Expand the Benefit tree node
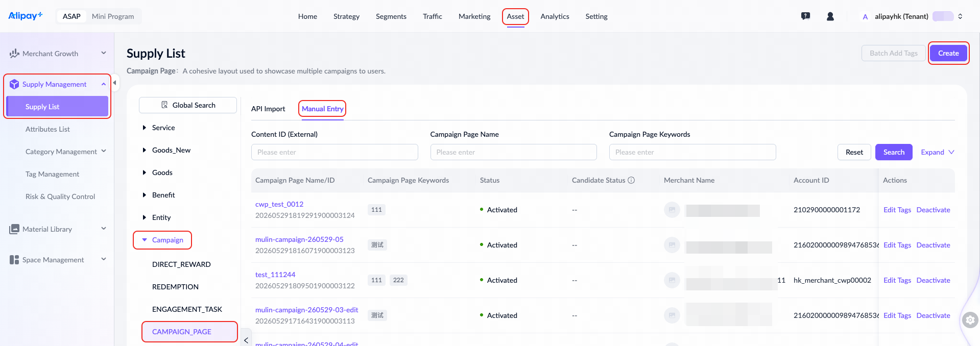The image size is (980, 346). pyautogui.click(x=145, y=195)
